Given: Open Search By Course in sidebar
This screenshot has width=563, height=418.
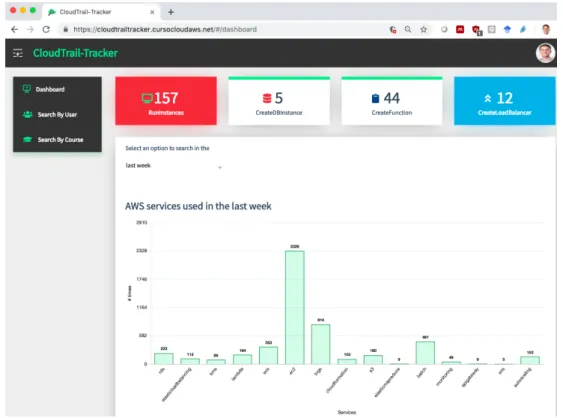Looking at the screenshot, I should (57, 140).
